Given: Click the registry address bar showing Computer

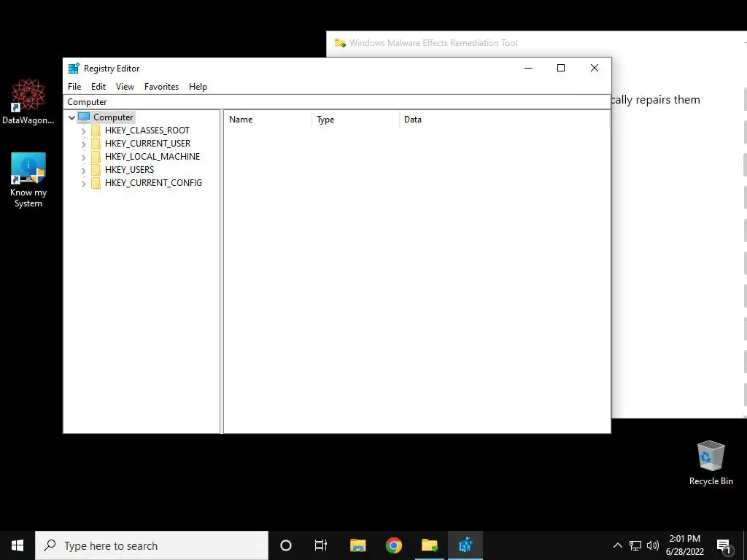Looking at the screenshot, I should coord(337,102).
